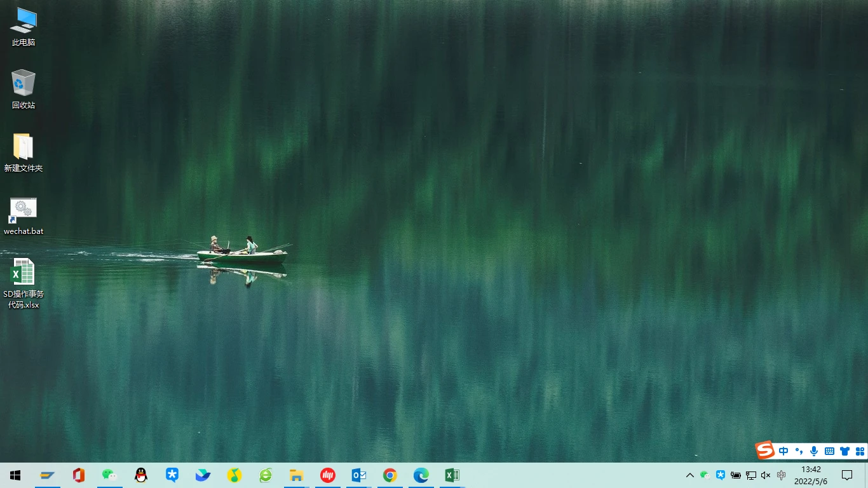Screen dimensions: 868x488
Task: Toggle Sogou Chinese/English input mode
Action: point(783,451)
